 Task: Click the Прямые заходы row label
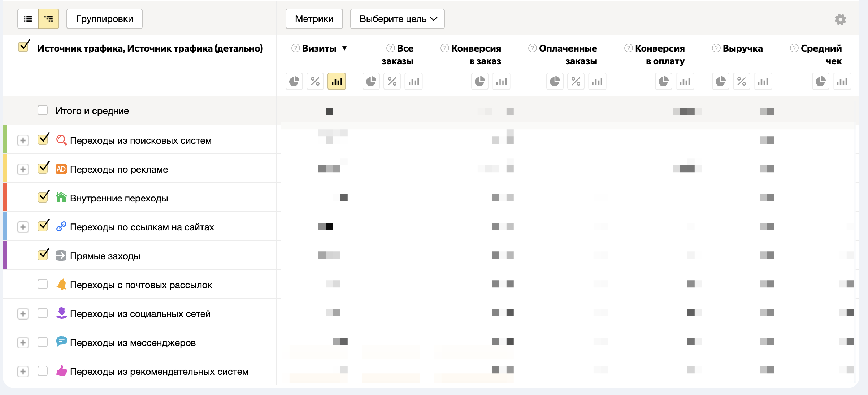pos(105,256)
